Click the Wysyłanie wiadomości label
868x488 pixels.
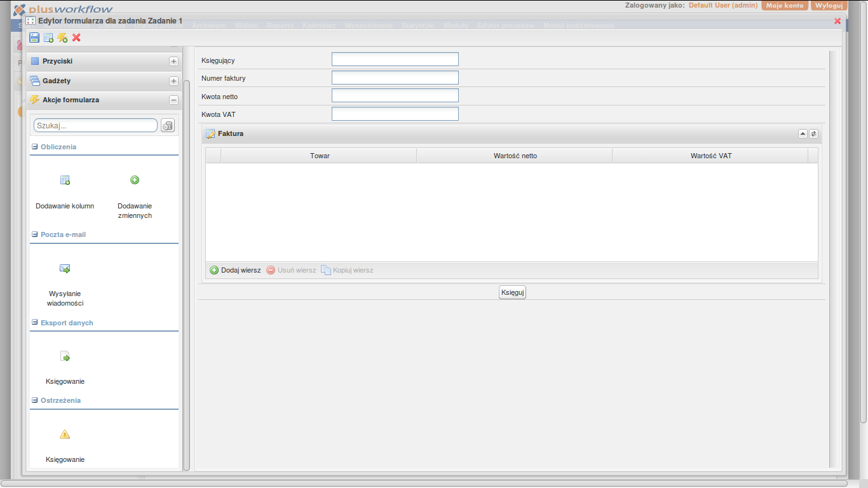pos(65,299)
